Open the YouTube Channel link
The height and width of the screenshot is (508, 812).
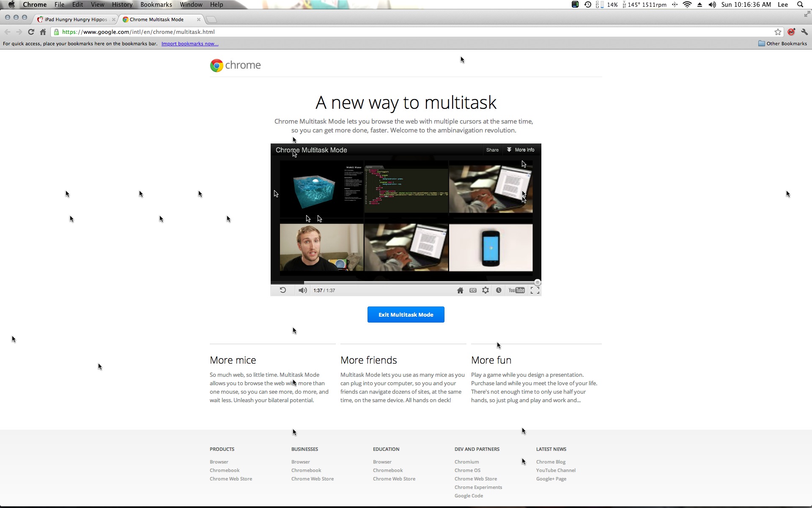pyautogui.click(x=556, y=470)
